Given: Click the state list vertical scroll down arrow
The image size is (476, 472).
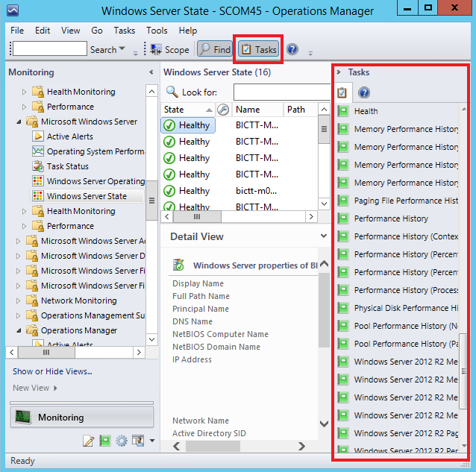Looking at the screenshot, I should [x=324, y=204].
